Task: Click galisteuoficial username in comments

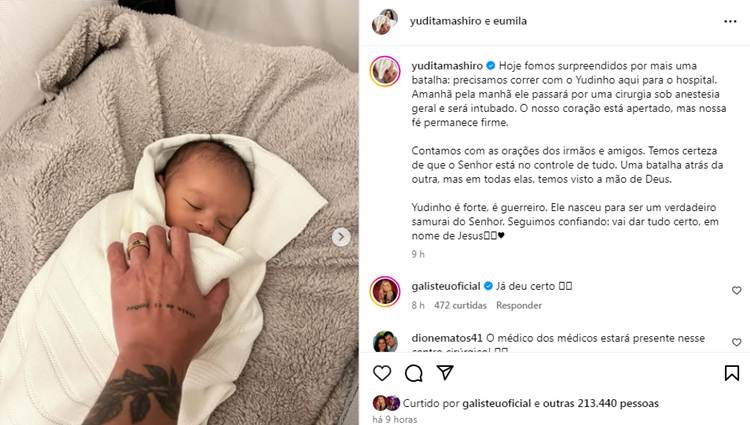Action: 446,286
